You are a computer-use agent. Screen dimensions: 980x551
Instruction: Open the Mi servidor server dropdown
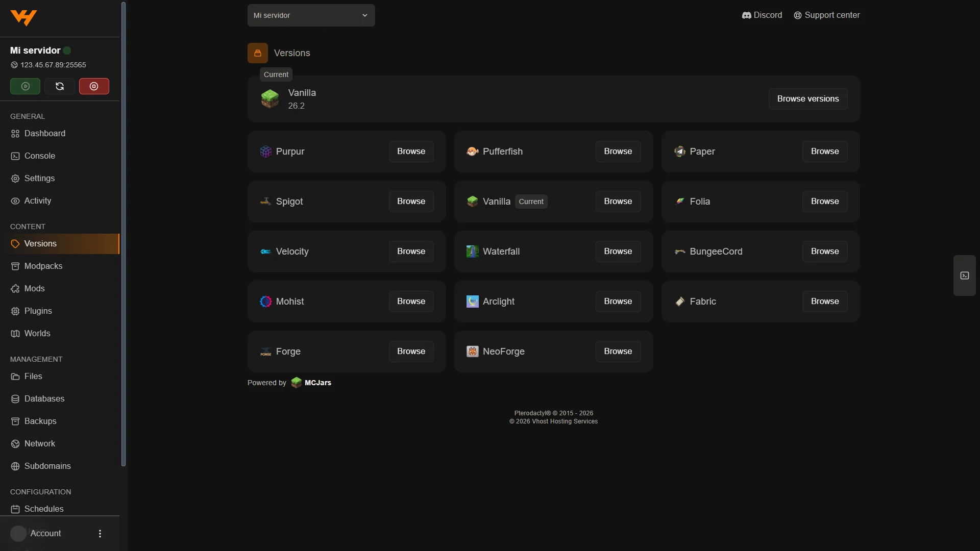pyautogui.click(x=311, y=15)
